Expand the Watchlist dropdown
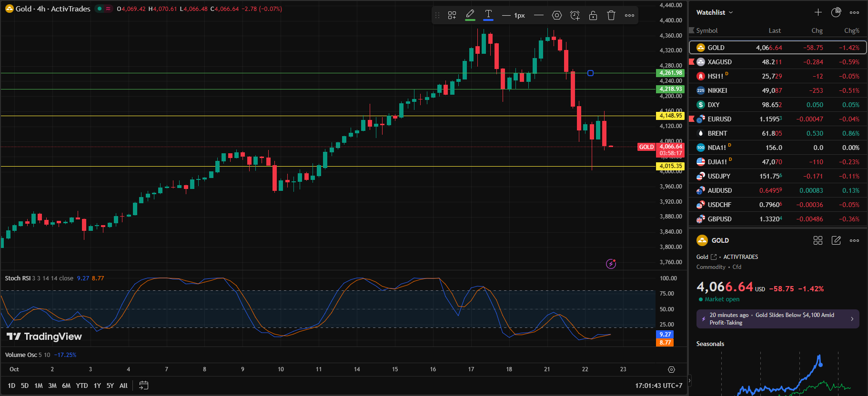Viewport: 868px width, 396px height. 715,12
